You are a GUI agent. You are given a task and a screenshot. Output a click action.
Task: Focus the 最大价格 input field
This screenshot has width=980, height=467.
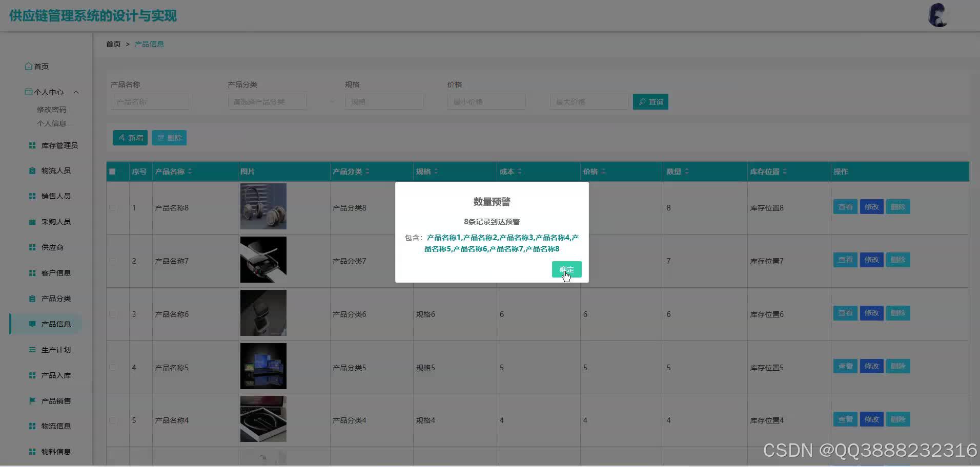[x=589, y=102]
